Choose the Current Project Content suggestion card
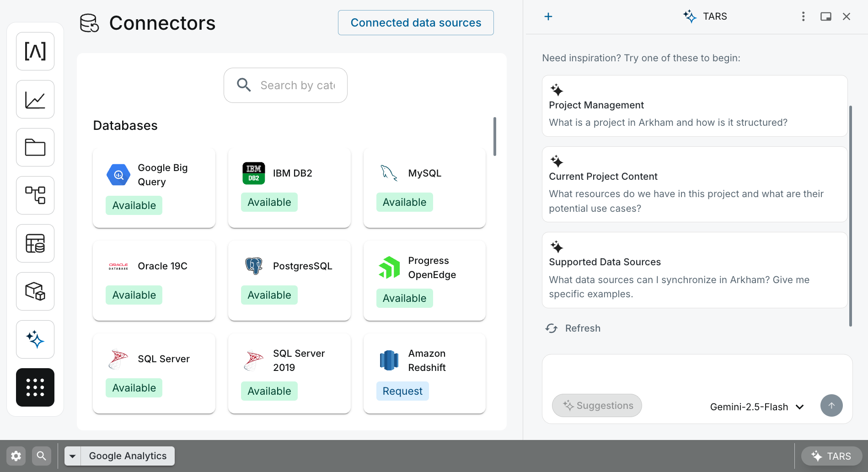The width and height of the screenshot is (868, 472). point(695,184)
